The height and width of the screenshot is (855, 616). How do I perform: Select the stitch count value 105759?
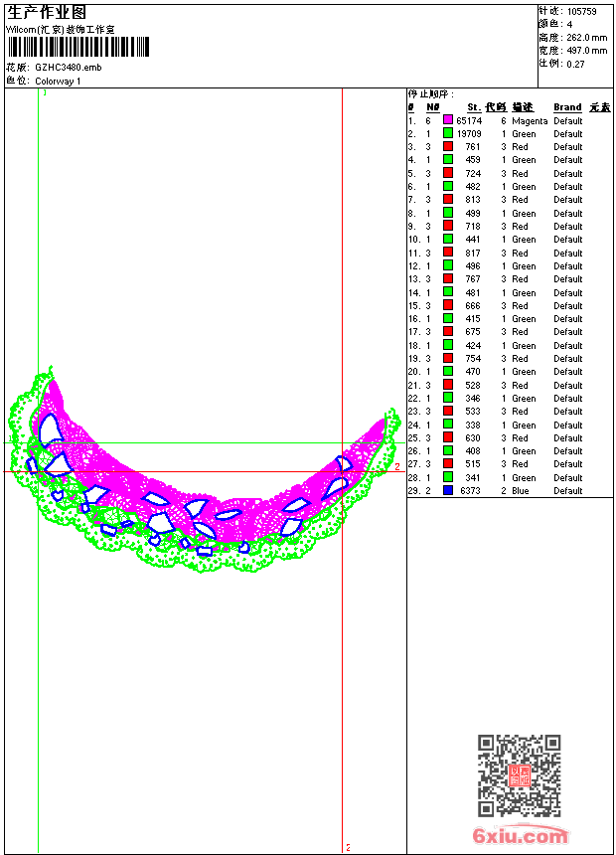point(581,11)
